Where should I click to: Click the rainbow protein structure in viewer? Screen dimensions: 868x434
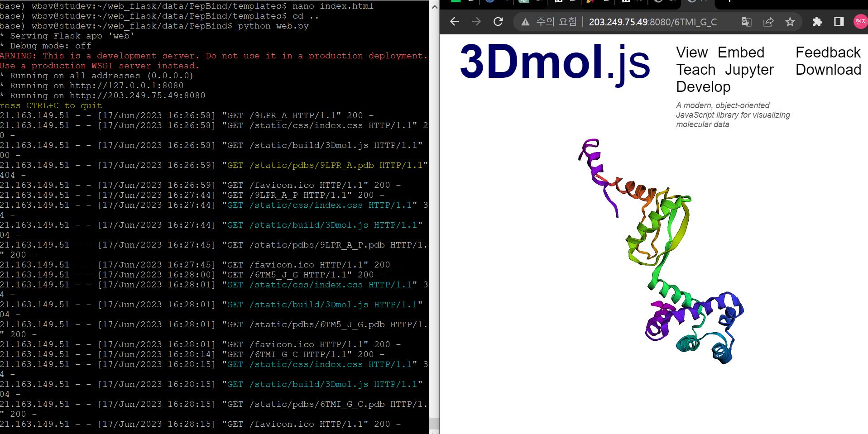point(662,252)
